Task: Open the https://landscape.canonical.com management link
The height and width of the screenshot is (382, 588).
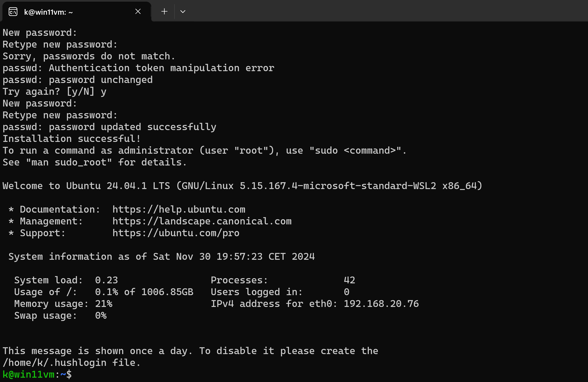Action: tap(202, 221)
